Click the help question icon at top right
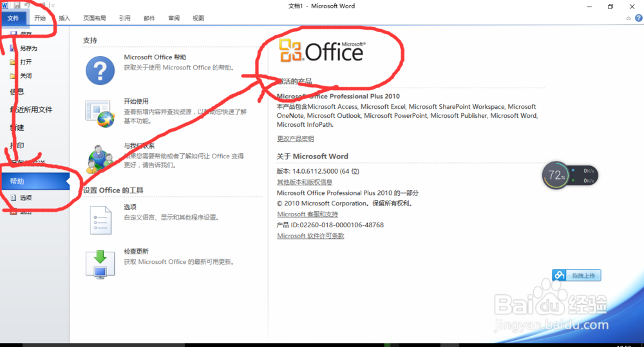 tap(639, 18)
